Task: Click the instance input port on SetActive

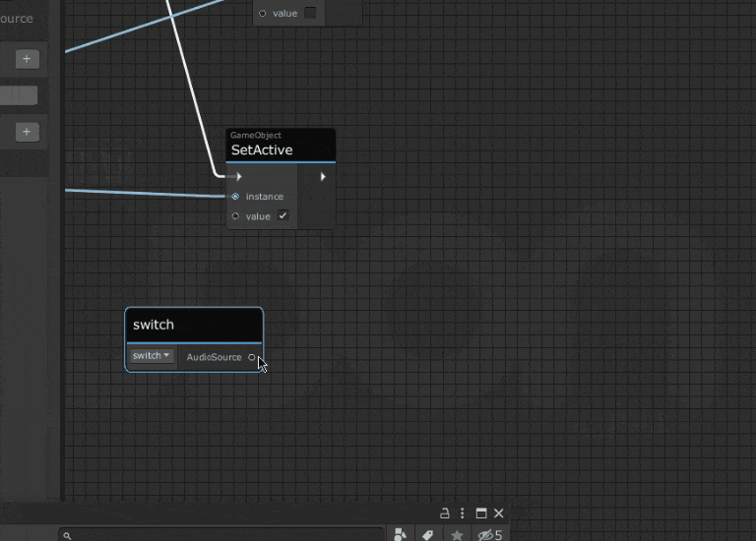Action: coord(234,197)
